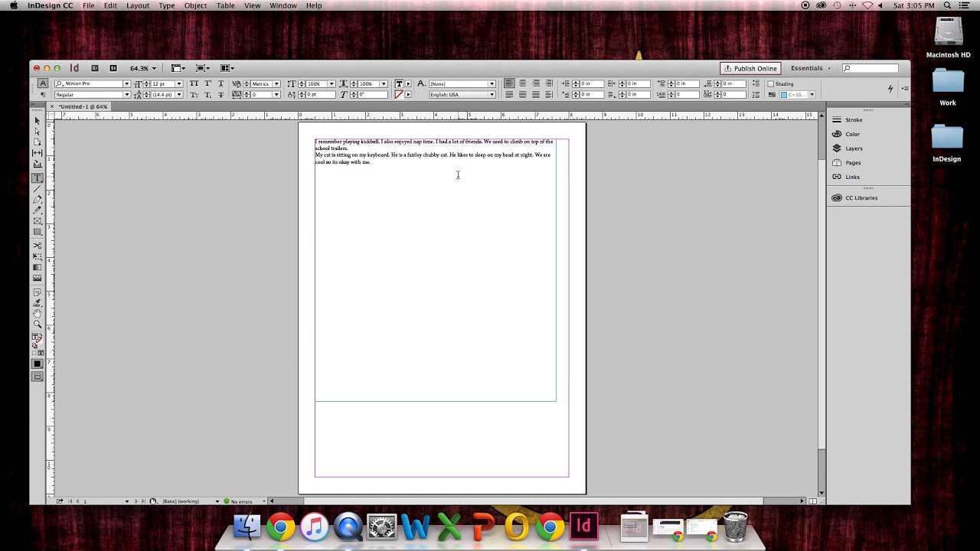Select the Selection tool arrow
The image size is (980, 551).
(x=37, y=121)
